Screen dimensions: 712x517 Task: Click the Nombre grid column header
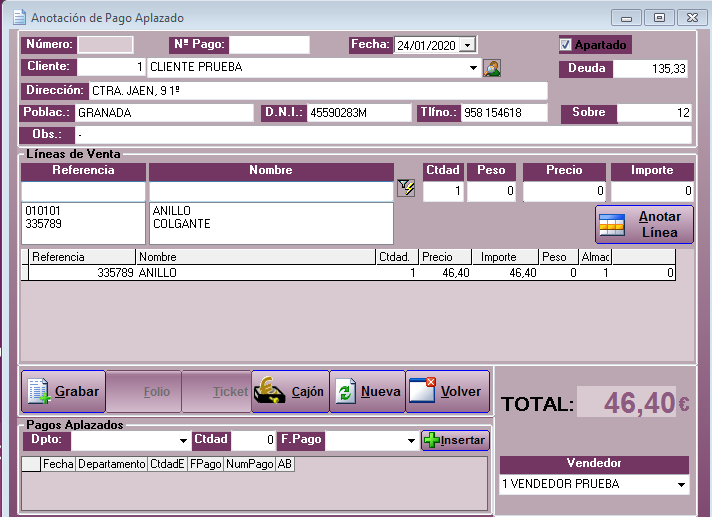256,257
